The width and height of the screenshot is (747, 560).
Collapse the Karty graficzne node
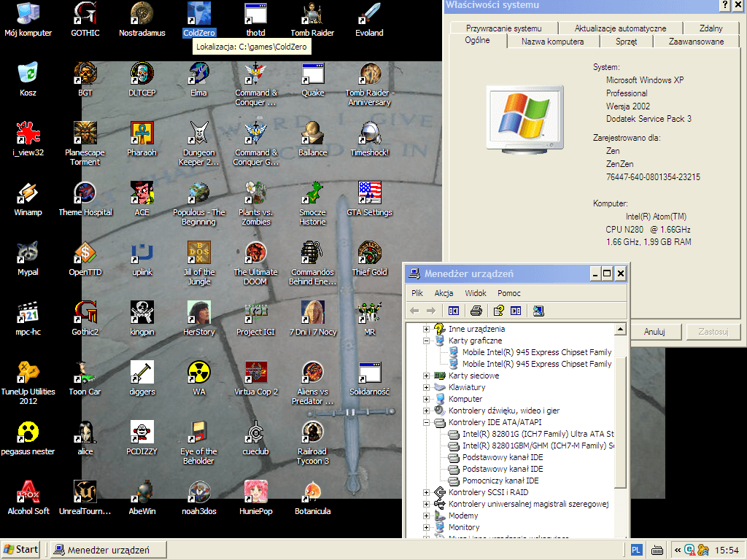[x=426, y=341]
